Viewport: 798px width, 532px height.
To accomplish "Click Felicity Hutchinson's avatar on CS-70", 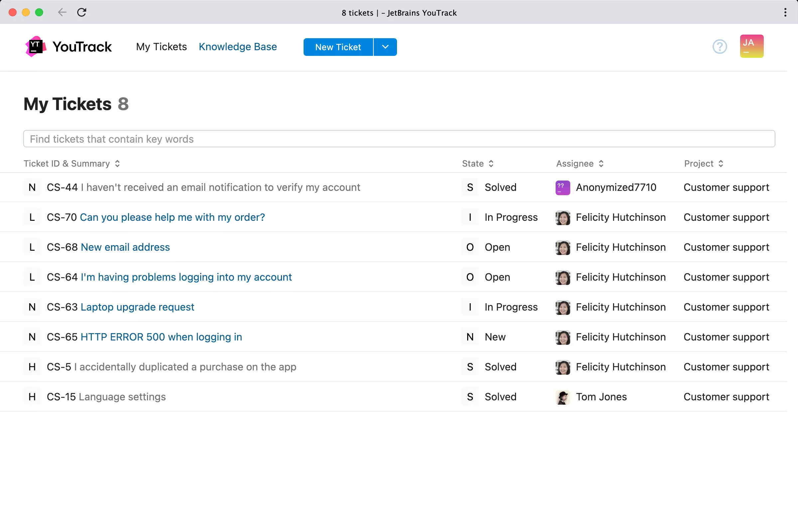I will click(x=562, y=217).
